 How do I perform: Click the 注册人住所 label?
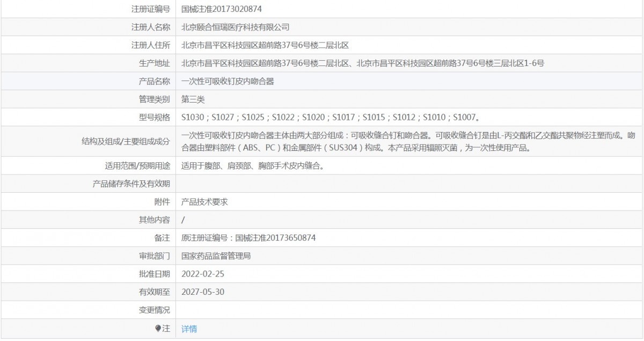pyautogui.click(x=150, y=45)
